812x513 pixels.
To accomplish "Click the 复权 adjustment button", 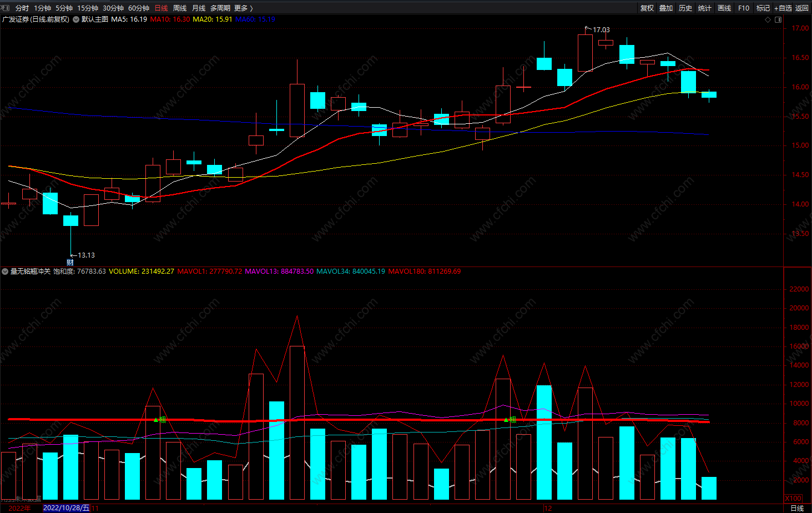I will coord(647,8).
